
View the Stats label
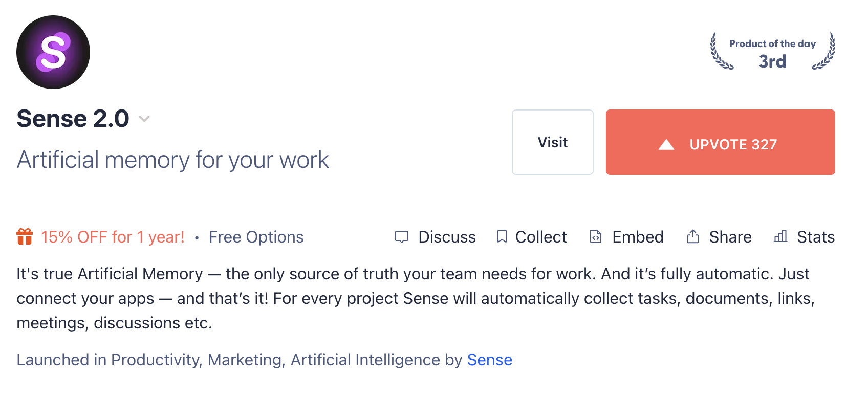click(x=816, y=237)
